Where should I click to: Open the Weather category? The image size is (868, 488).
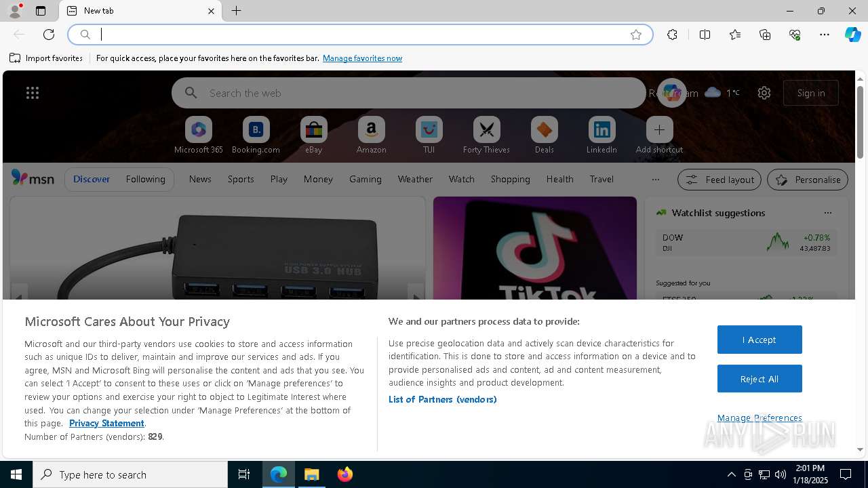pyautogui.click(x=415, y=179)
